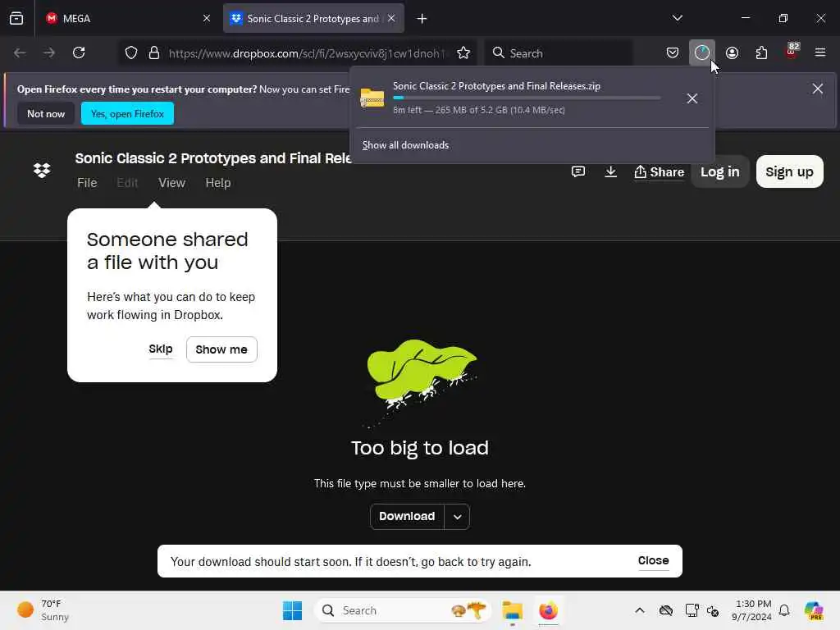Open the clock showing 1:30 PM
840x630 pixels.
[751, 610]
